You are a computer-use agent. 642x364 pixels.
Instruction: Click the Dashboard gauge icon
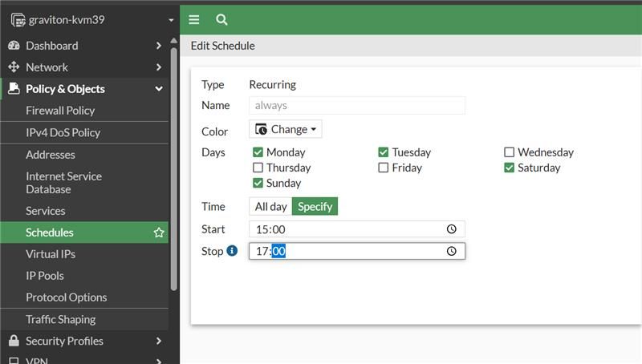[14, 46]
